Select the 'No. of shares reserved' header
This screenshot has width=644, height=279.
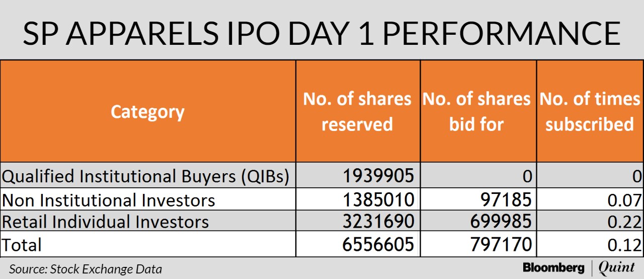pos(357,111)
